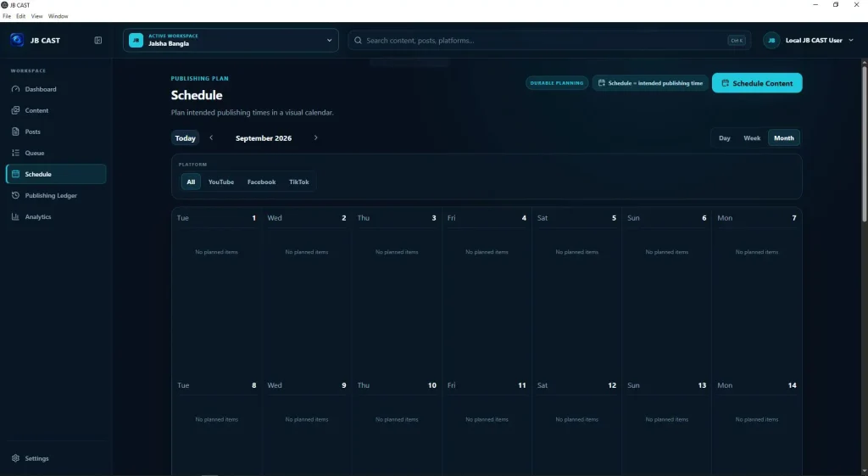Go to the Content section
Image resolution: width=868 pixels, height=476 pixels.
(x=56, y=110)
